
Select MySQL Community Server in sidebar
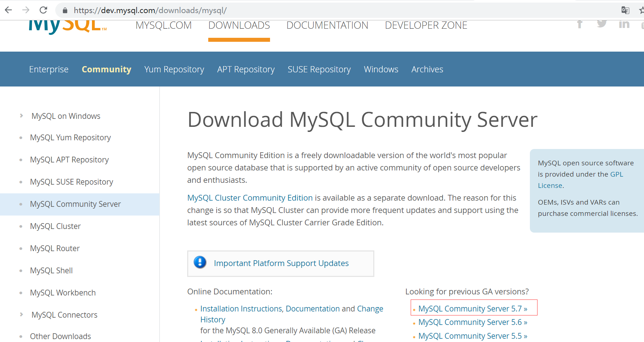(75, 204)
